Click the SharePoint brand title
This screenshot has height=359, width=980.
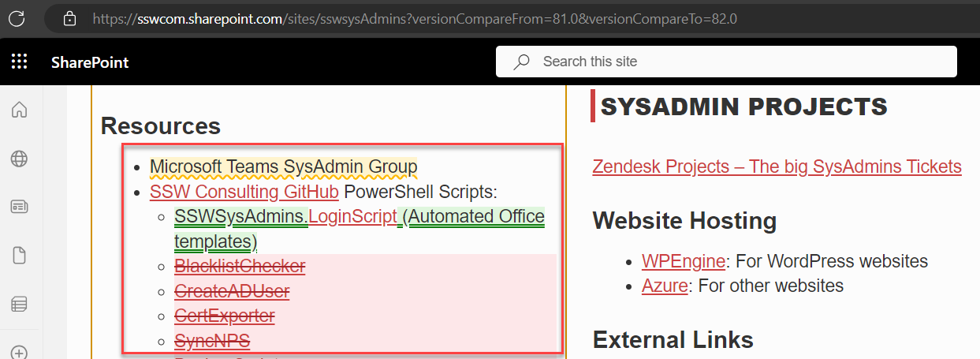click(90, 62)
